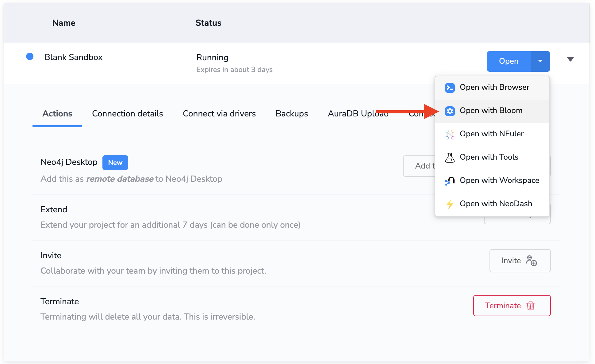The width and height of the screenshot is (595, 364).
Task: Switch to the Connection details tab
Action: pos(127,113)
